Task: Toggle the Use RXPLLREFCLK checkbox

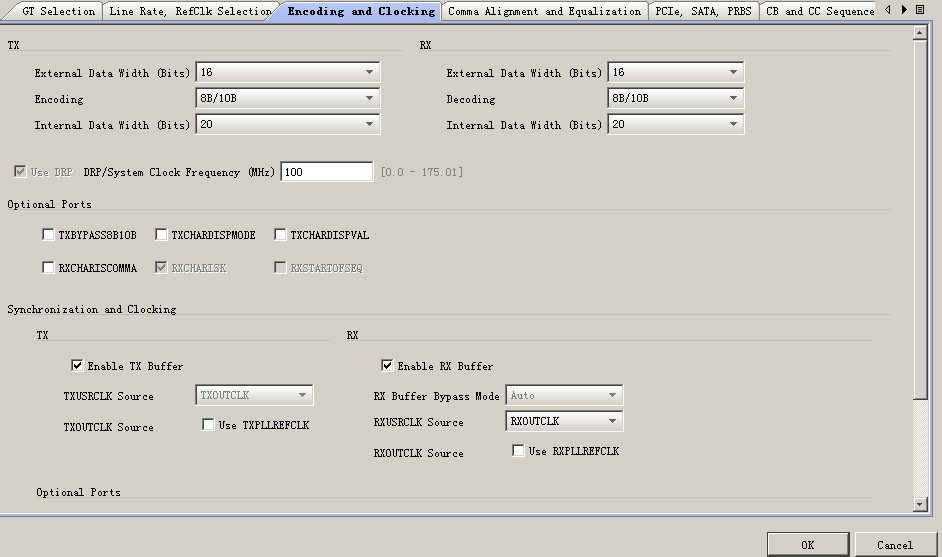Action: [518, 451]
